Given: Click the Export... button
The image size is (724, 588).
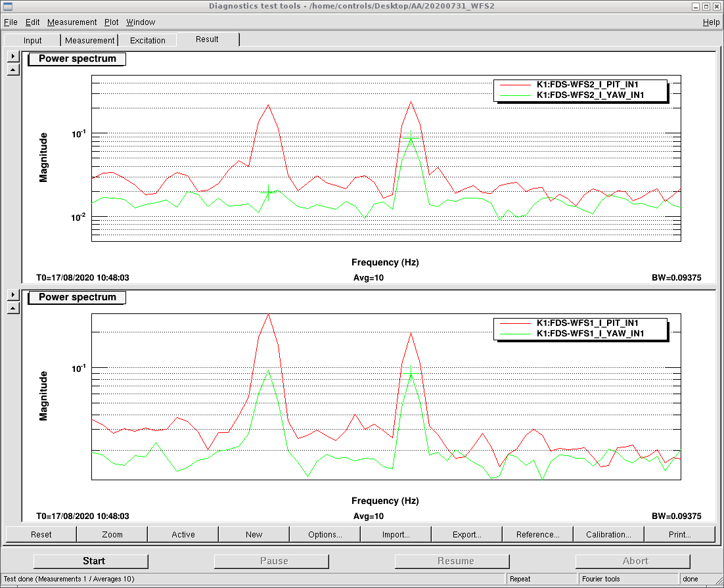Looking at the screenshot, I should pos(466,534).
